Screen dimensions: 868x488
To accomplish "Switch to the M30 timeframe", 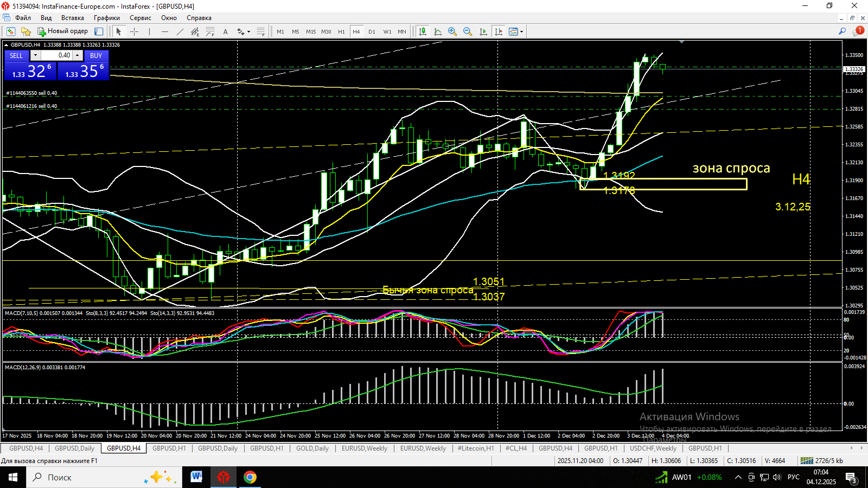I will pos(326,31).
